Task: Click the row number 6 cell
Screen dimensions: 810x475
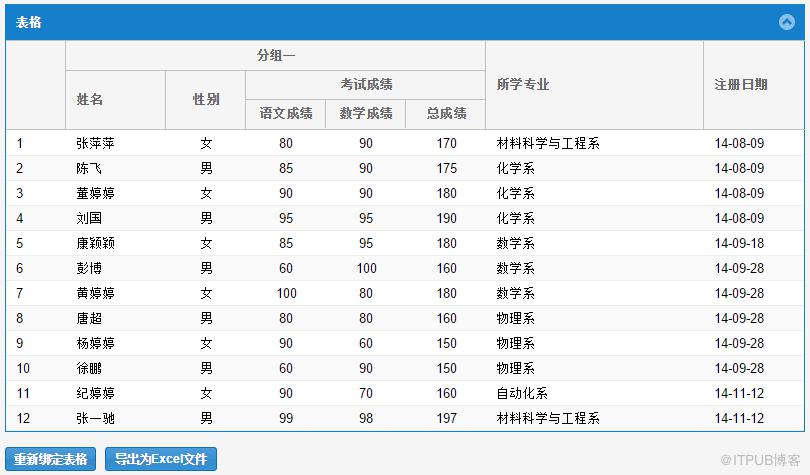Action: click(x=36, y=268)
